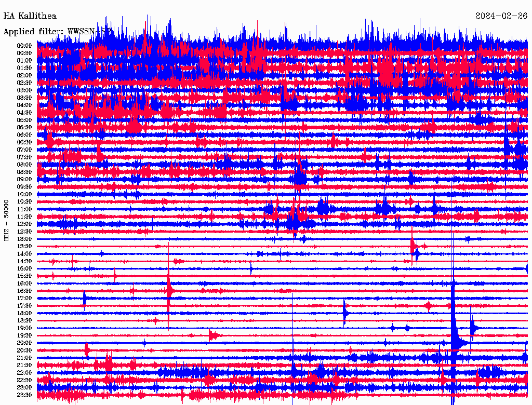Select the 04:30 time label
Screen dimensions: 532x405
coord(24,113)
